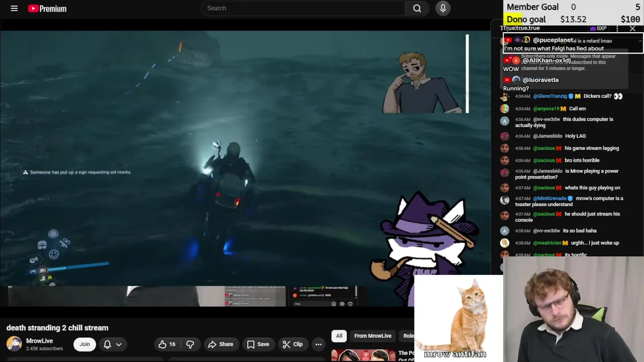
Task: Go to the YouTube Premium home logo
Action: [47, 9]
